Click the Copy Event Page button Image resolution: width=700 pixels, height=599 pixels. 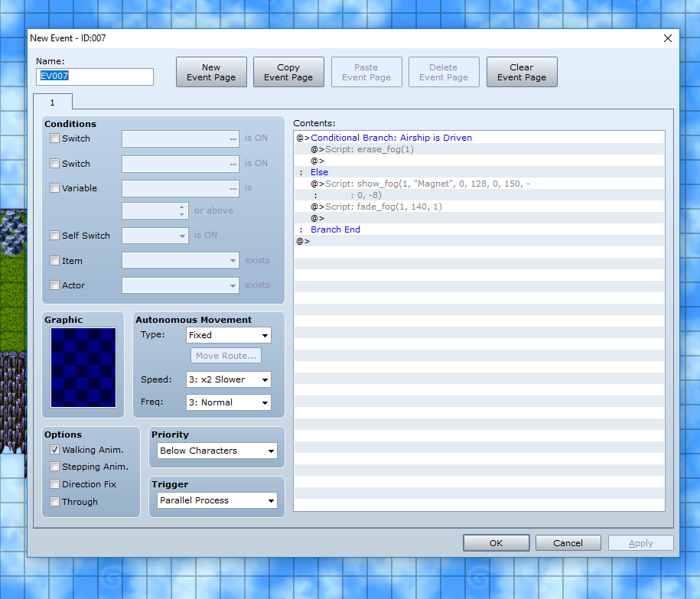pos(288,72)
